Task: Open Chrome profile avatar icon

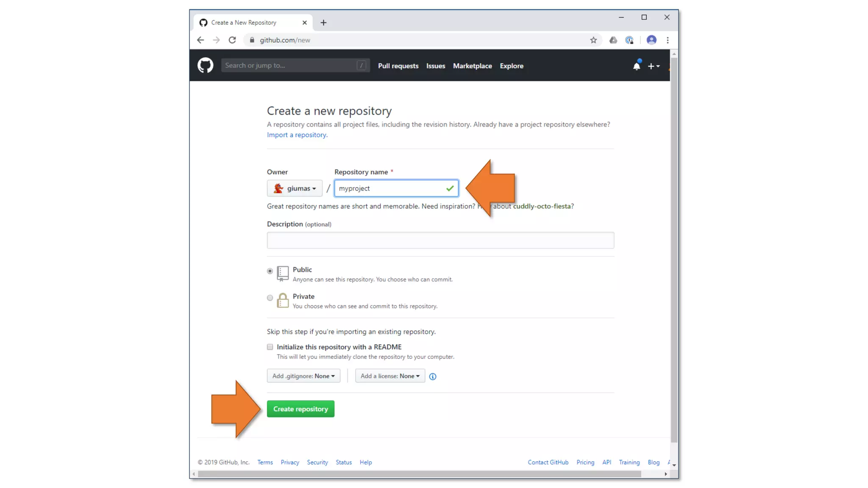Action: (x=651, y=40)
